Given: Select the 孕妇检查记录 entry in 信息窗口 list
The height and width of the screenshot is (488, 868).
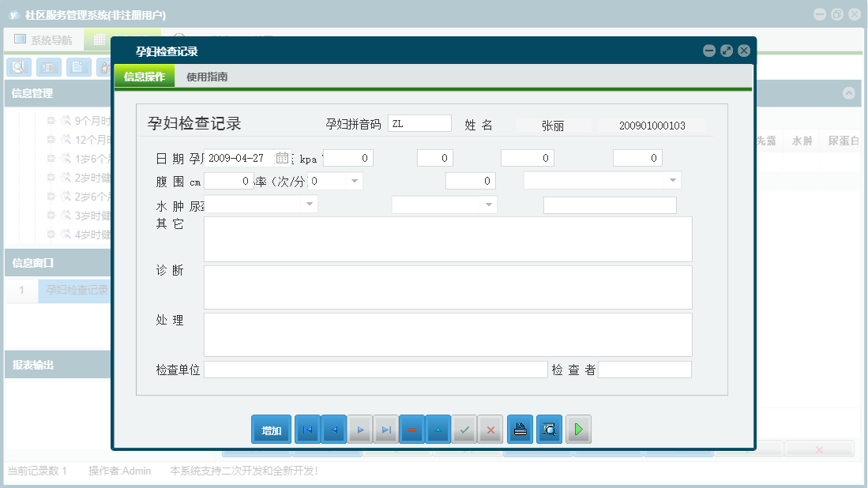Looking at the screenshot, I should pos(75,290).
